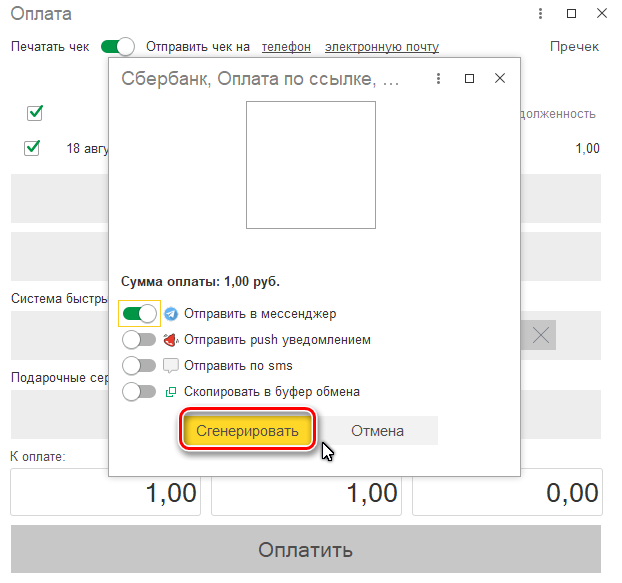Open the Оплата window's three-dot menu
The image size is (622, 583).
point(540,13)
